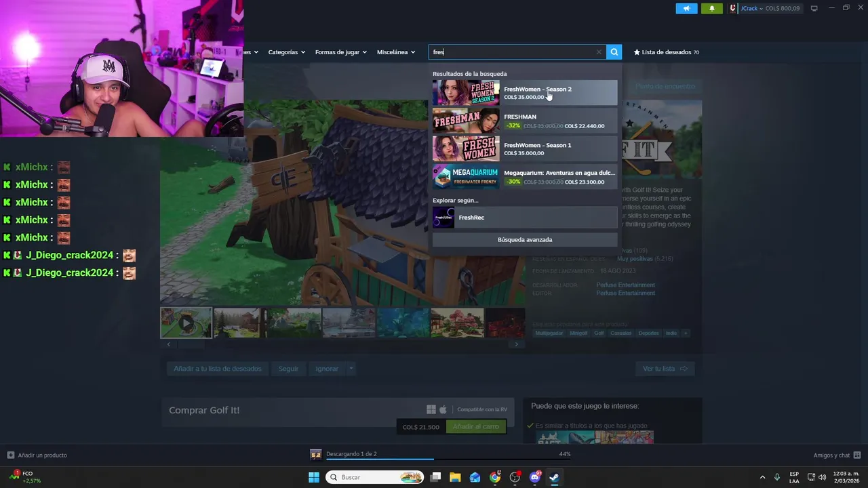Play the video trailer thumbnail
Screen dimensions: 868x488
click(x=186, y=323)
